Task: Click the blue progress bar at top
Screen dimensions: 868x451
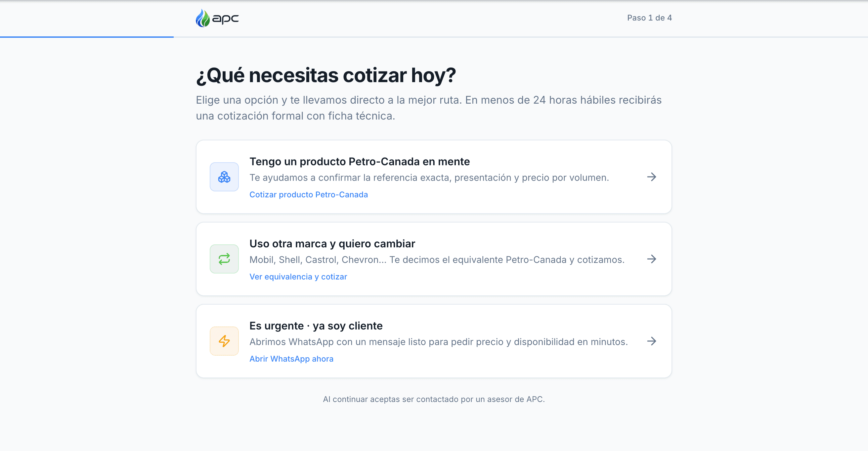Action: coord(87,37)
